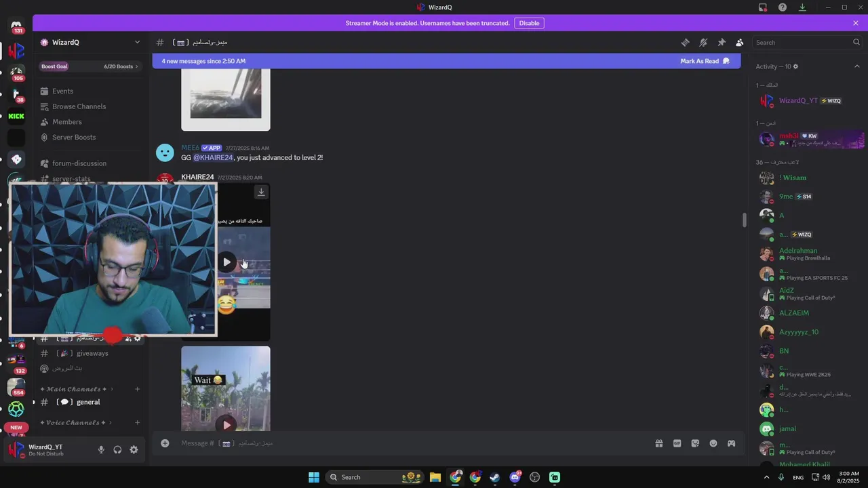Click the message attachment plus button
The height and width of the screenshot is (488, 868).
tap(165, 443)
